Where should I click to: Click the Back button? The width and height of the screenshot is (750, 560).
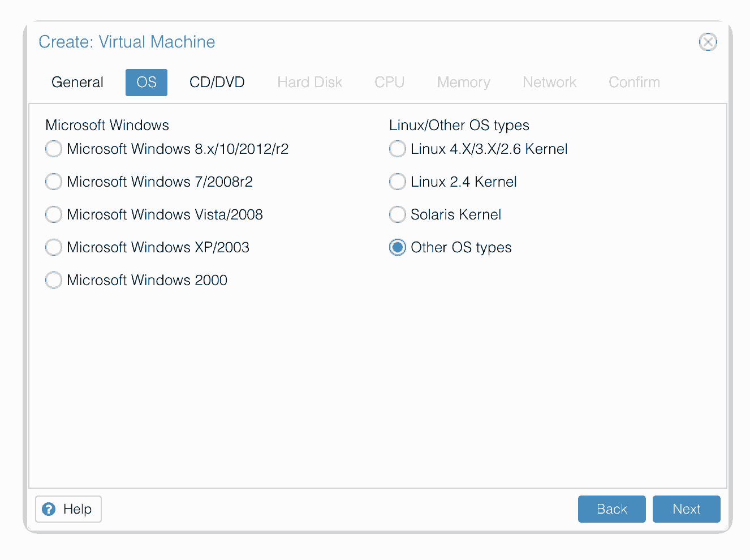612,509
